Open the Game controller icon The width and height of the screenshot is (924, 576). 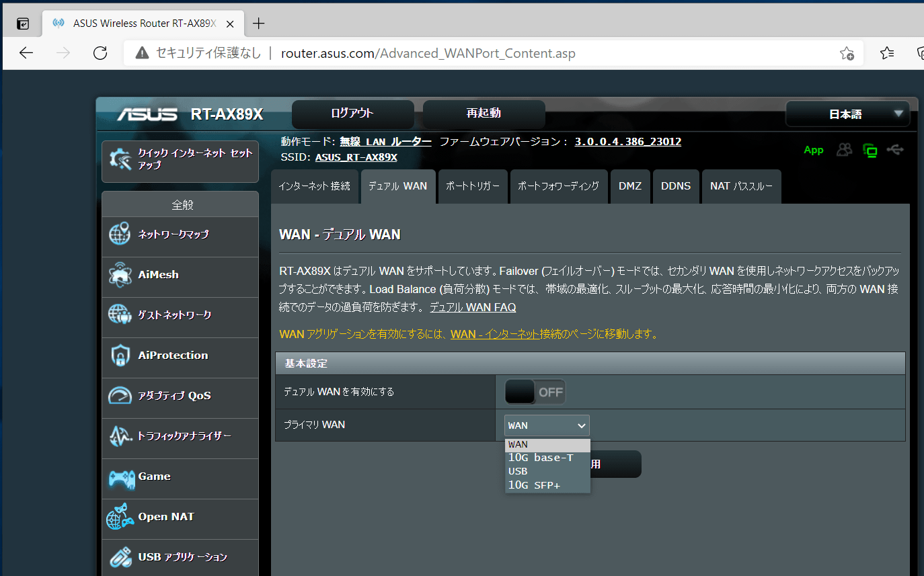[121, 478]
